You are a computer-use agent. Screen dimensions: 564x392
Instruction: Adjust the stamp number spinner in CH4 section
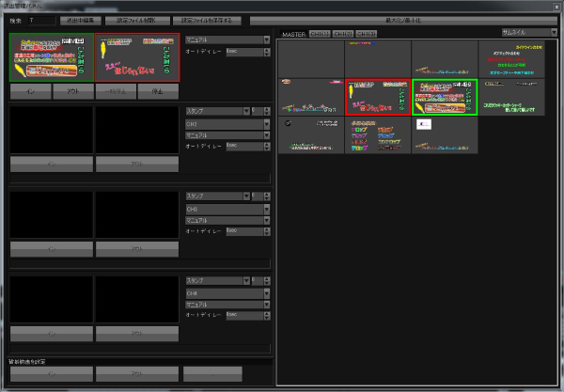point(267,280)
